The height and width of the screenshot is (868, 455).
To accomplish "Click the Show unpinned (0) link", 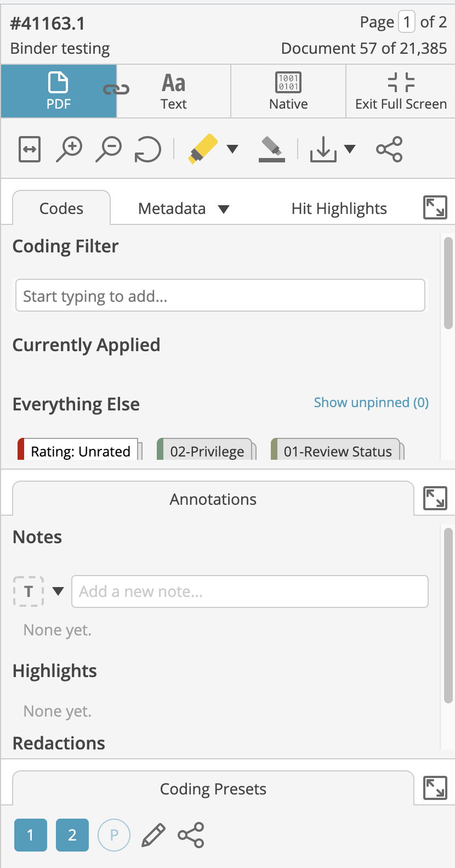I will point(371,403).
